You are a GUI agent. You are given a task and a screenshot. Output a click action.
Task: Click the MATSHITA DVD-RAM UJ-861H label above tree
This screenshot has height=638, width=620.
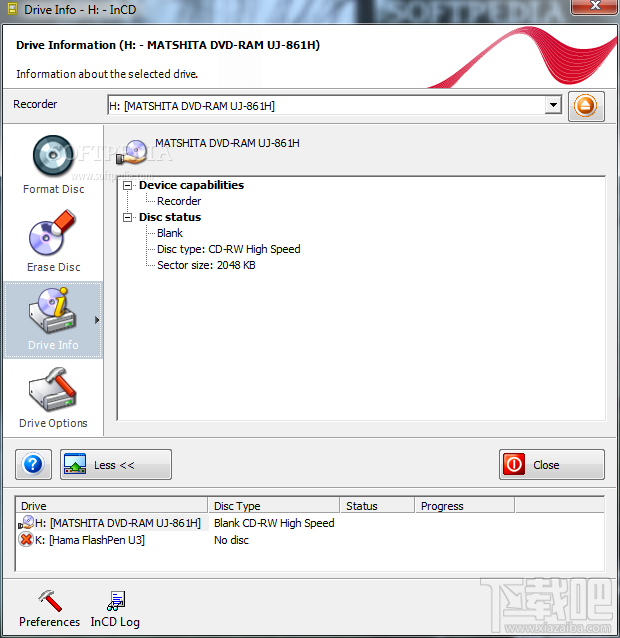tap(227, 143)
